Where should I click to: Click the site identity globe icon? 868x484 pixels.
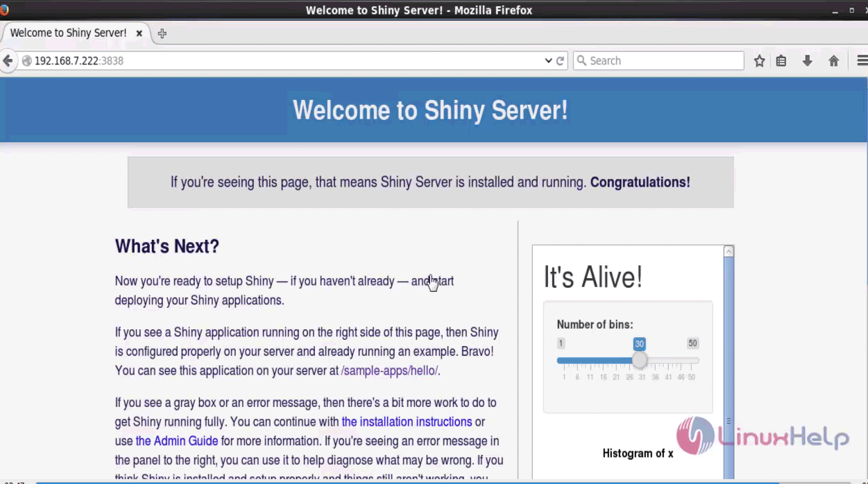click(x=26, y=61)
